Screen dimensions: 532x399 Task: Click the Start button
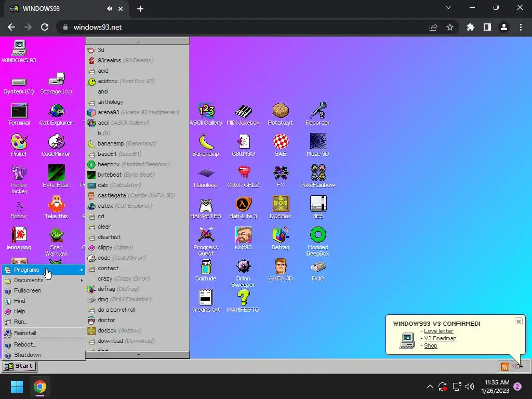tap(19, 366)
